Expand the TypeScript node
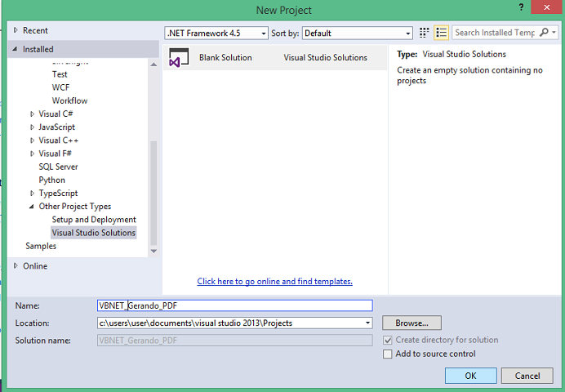Image resolution: width=565 pixels, height=392 pixels. point(32,193)
